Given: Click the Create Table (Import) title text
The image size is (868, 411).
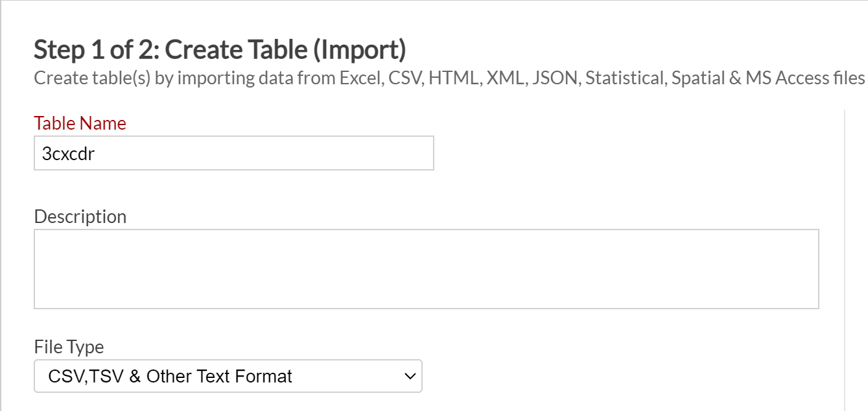Looking at the screenshot, I should 286,49.
